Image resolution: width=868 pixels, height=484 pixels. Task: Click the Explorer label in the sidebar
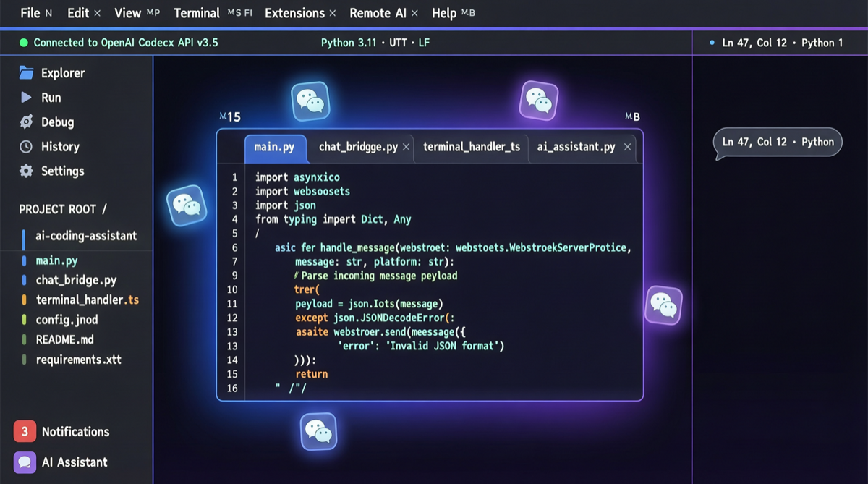click(63, 73)
